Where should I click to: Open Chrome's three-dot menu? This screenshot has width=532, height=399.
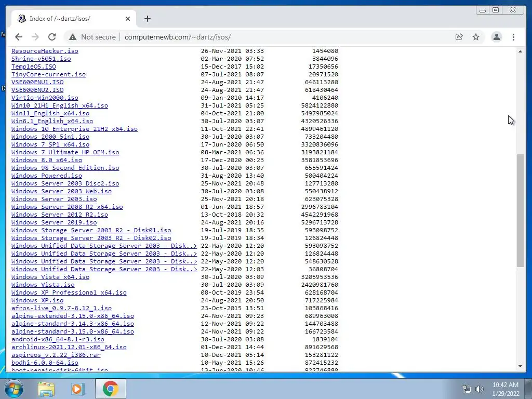513,37
